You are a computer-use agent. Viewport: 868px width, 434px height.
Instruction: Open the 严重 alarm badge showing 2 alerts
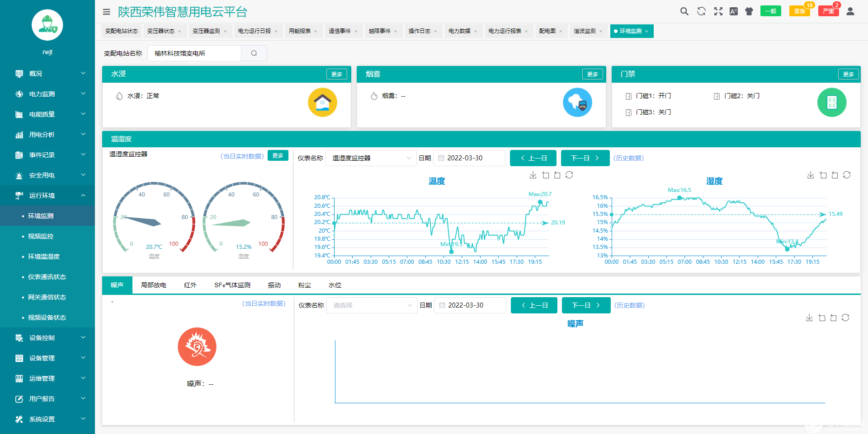[828, 11]
